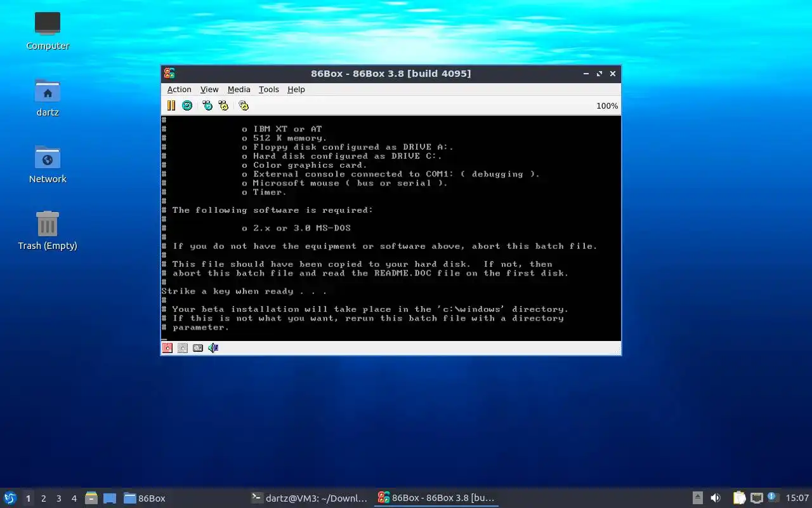Click the 'IBM XT or AT' line
The width and height of the screenshot is (812, 508).
(282, 129)
